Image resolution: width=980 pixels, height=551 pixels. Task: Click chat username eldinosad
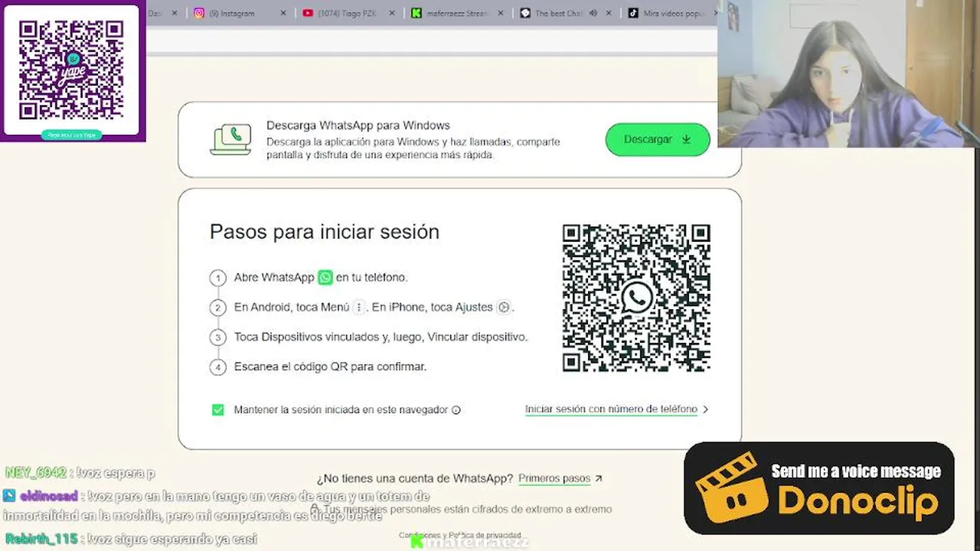(x=49, y=496)
